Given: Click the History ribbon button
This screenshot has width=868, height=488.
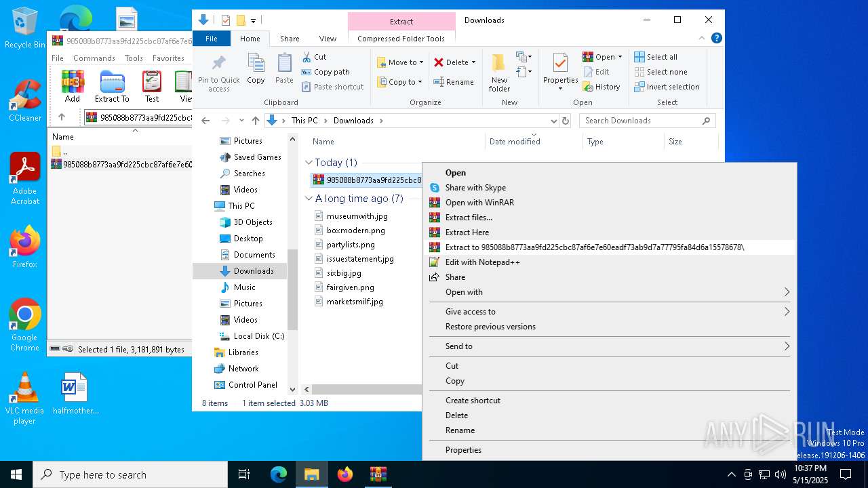Looking at the screenshot, I should click(601, 87).
